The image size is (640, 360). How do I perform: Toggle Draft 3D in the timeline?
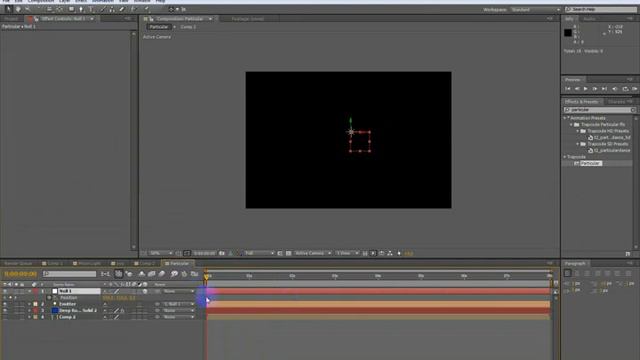[x=129, y=274]
